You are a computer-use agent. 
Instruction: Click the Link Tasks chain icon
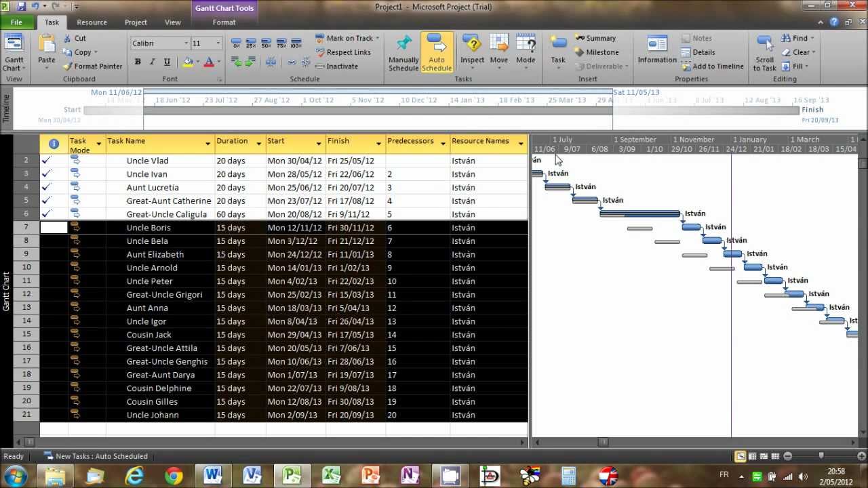pyautogui.click(x=292, y=62)
